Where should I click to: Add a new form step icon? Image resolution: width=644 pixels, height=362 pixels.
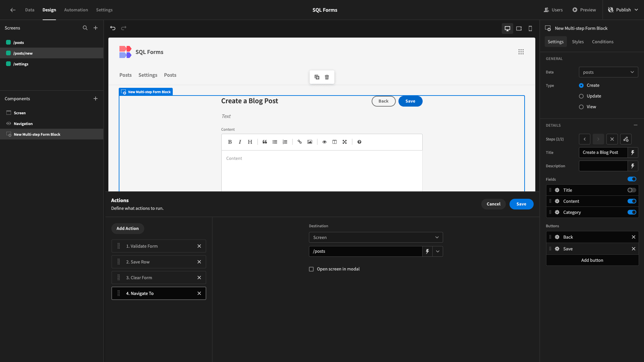coord(626,139)
